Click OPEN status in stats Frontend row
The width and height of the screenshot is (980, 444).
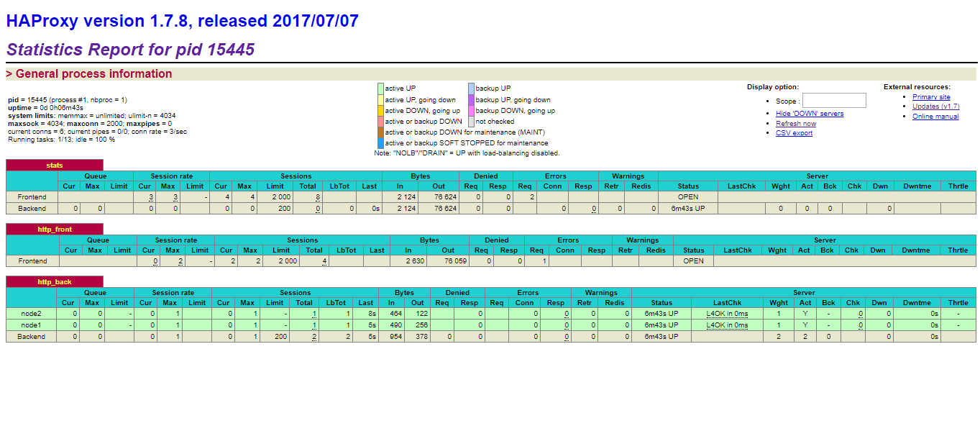coord(688,197)
